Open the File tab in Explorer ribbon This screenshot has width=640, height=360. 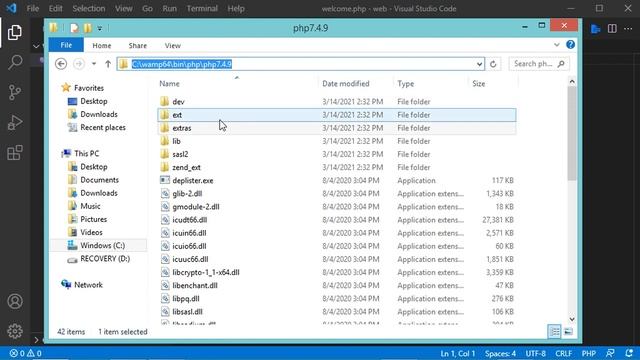(66, 45)
